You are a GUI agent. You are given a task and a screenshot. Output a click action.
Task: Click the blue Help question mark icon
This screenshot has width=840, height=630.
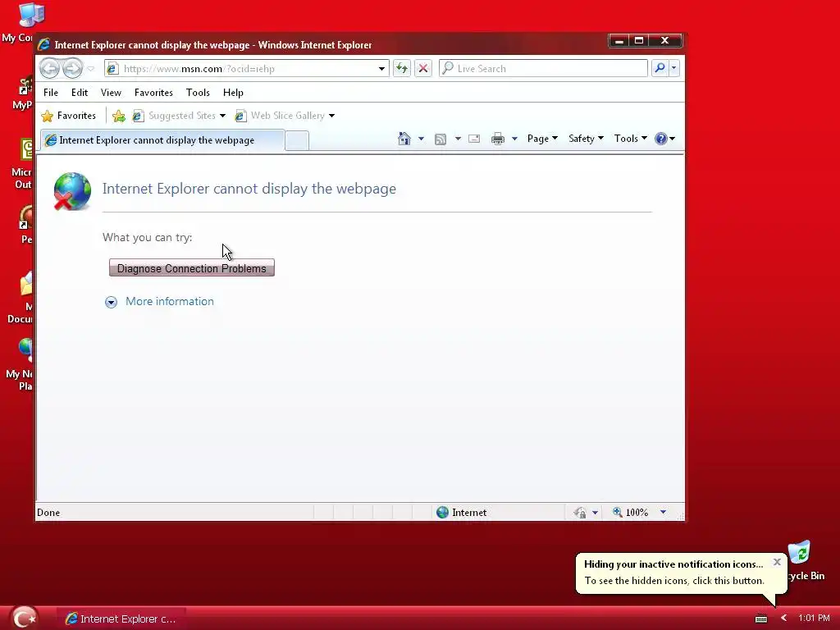[661, 139]
